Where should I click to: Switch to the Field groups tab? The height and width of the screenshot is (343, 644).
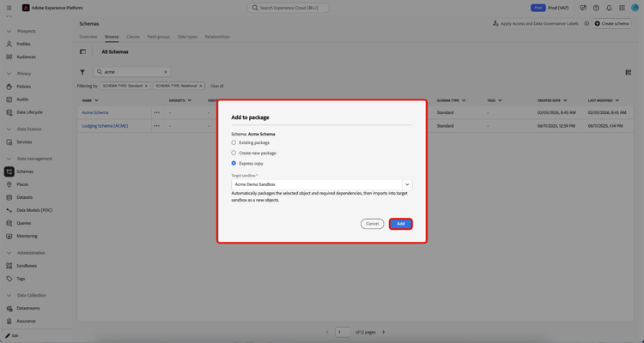[x=159, y=37]
